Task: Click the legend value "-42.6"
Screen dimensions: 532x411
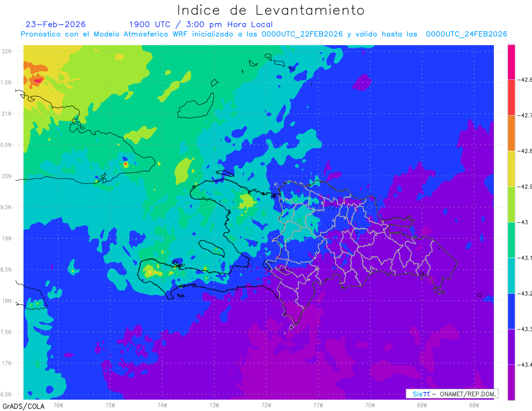Action: (x=524, y=80)
